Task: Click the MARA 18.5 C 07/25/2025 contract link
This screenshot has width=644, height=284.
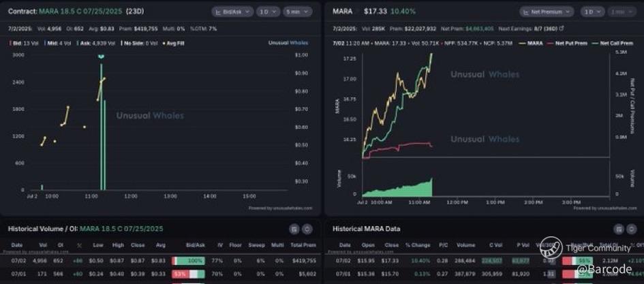Action: coord(80,12)
